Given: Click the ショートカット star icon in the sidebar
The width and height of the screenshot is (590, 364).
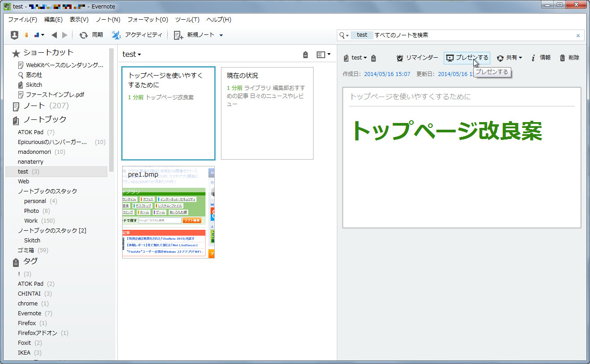Looking at the screenshot, I should [x=15, y=52].
